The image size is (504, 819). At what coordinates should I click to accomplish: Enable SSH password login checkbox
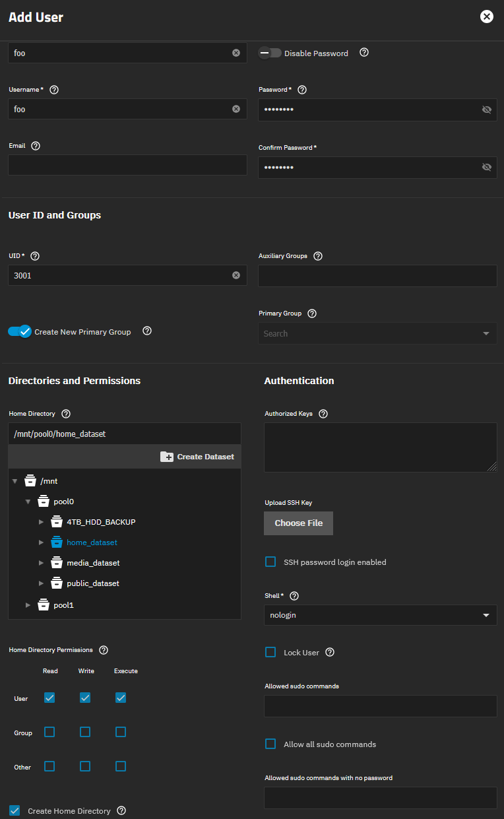[x=270, y=562]
